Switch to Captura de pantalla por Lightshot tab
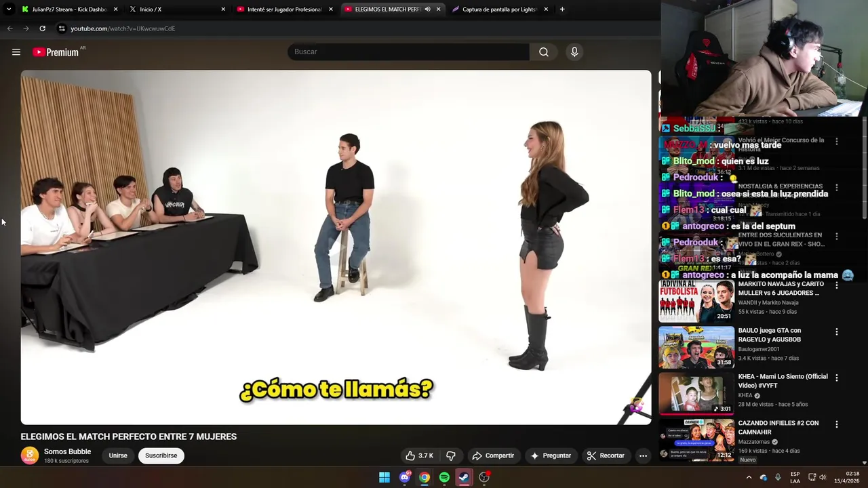868x488 pixels. click(x=500, y=9)
